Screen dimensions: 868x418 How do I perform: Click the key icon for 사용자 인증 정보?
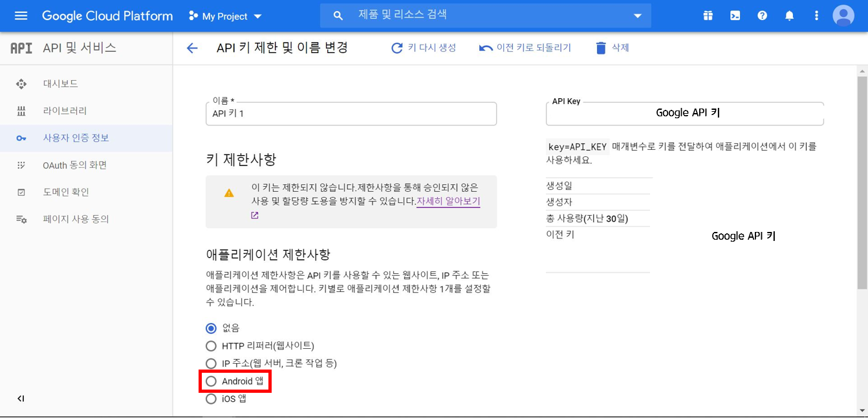[x=21, y=138]
